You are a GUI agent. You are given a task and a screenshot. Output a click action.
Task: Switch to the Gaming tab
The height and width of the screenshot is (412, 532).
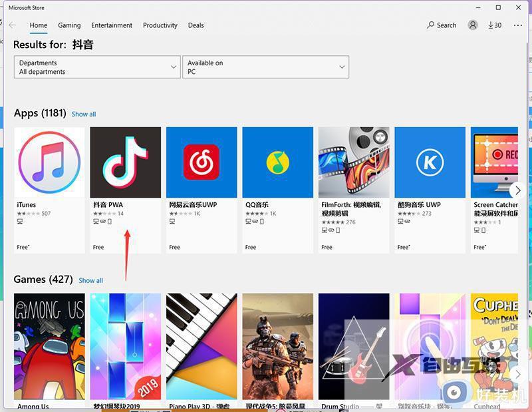[x=69, y=25]
